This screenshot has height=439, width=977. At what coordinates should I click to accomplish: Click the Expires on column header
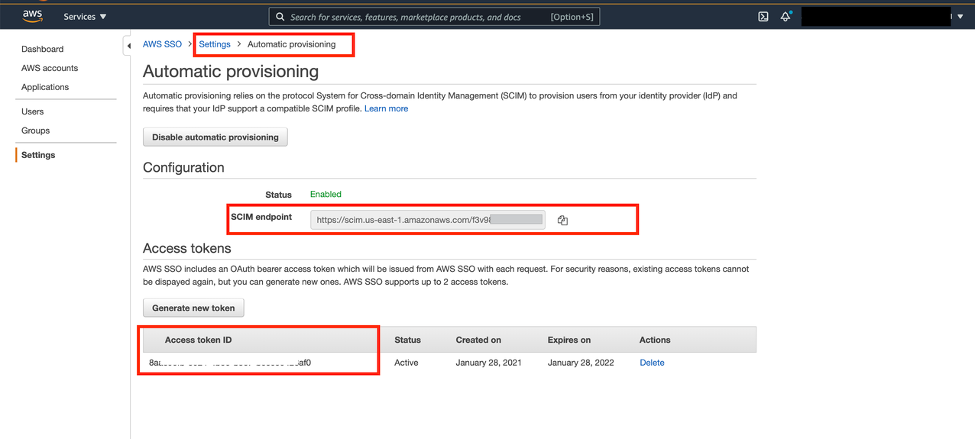[570, 340]
